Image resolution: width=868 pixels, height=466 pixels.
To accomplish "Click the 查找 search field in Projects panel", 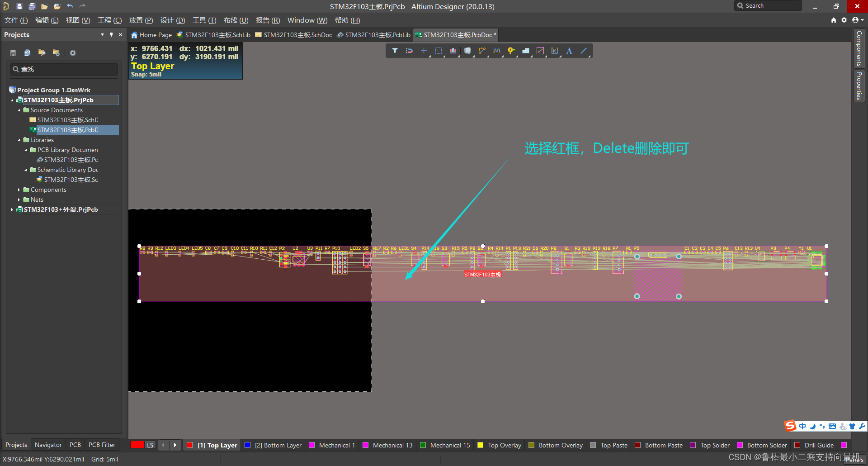I will click(x=64, y=69).
